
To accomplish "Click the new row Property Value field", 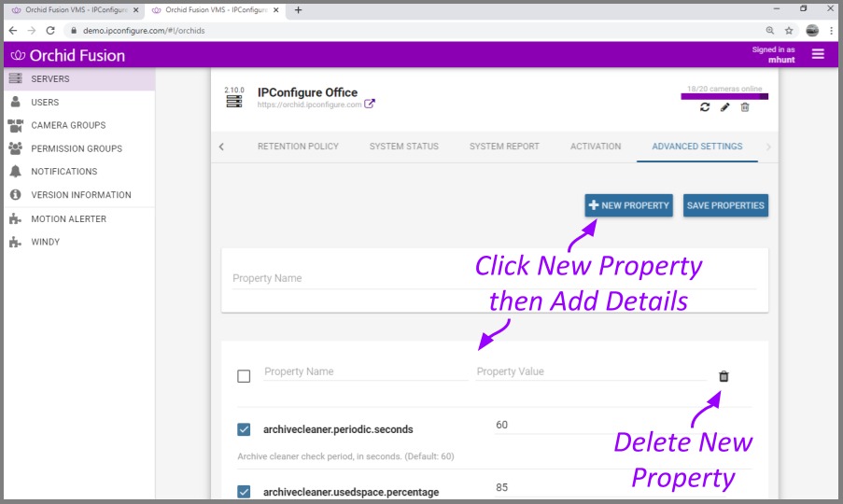I will (x=591, y=371).
